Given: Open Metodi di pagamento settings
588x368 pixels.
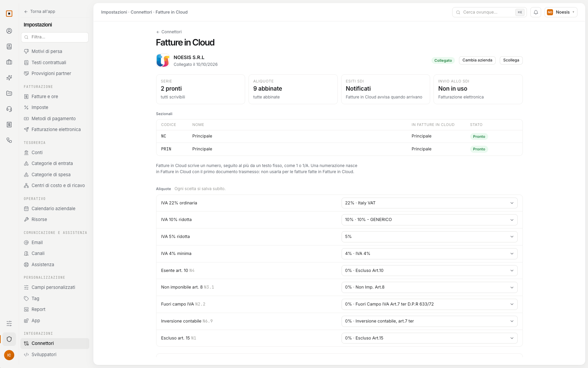Looking at the screenshot, I should 55,118.
